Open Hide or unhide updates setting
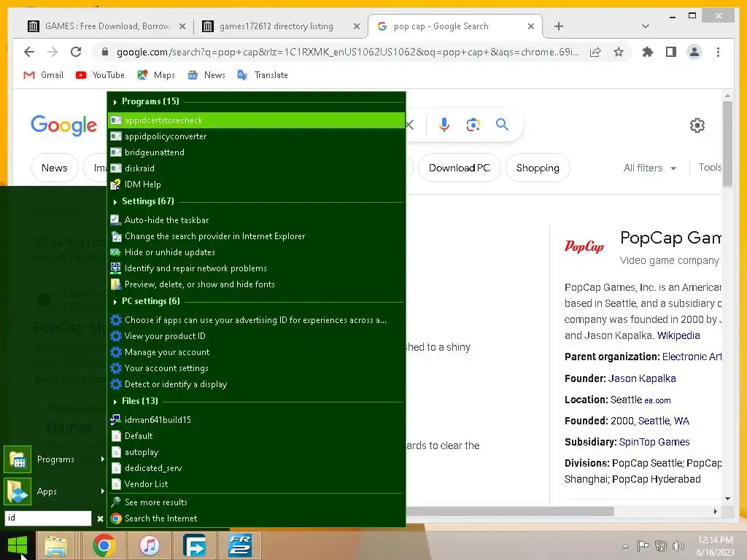 [x=256, y=252]
